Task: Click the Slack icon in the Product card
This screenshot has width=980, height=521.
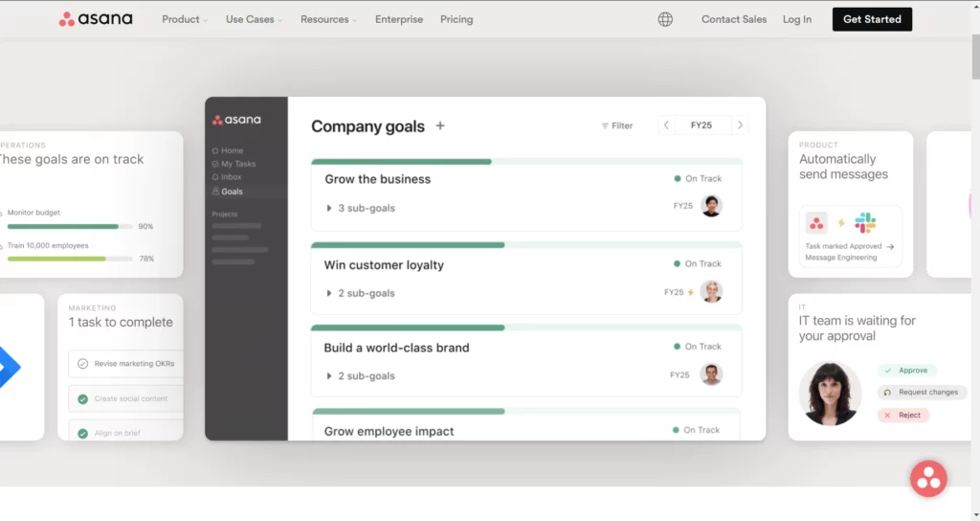Action: (x=865, y=223)
